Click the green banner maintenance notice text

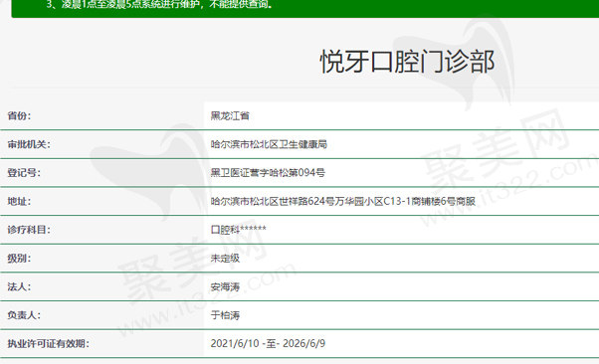pyautogui.click(x=159, y=5)
